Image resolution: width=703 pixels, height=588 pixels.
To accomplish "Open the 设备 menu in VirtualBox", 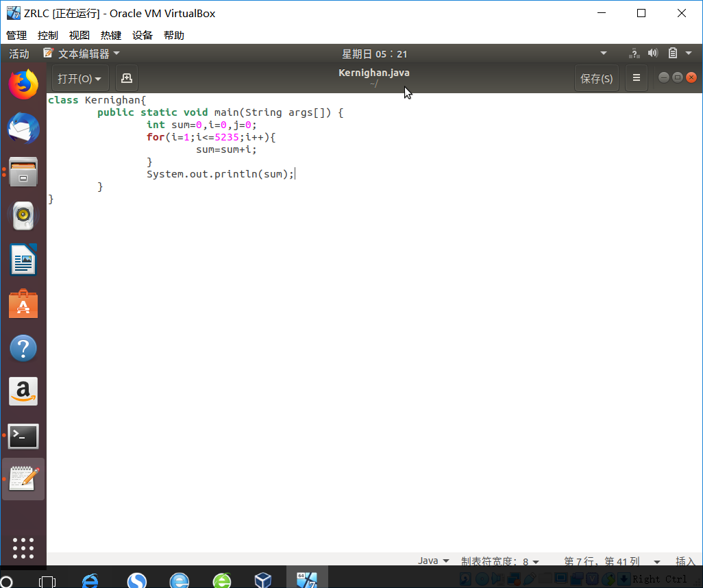I will coord(143,36).
